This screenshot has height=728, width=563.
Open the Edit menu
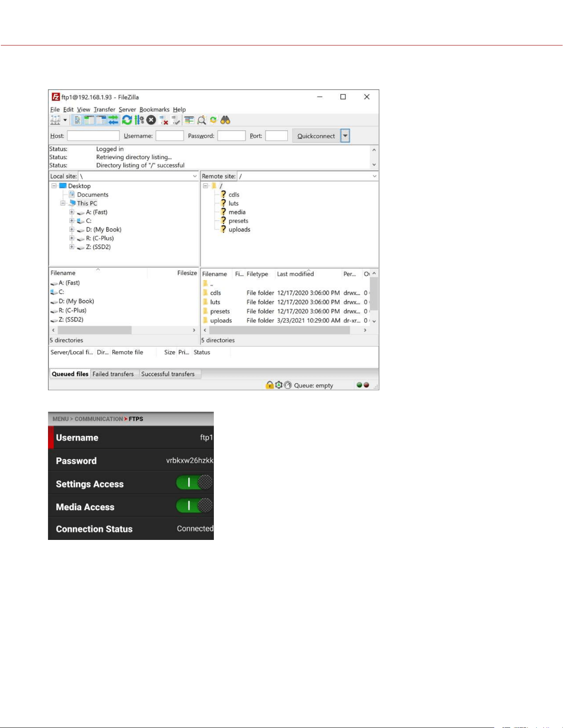(68, 110)
